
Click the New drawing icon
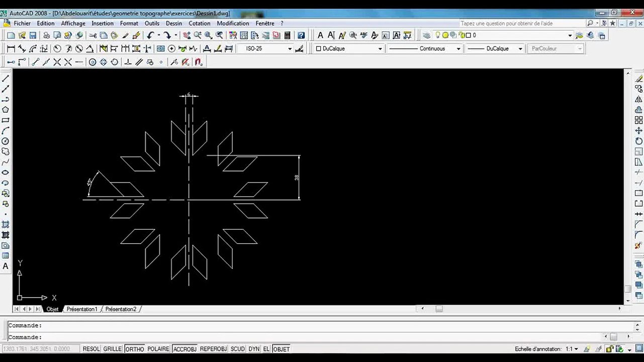(11, 35)
